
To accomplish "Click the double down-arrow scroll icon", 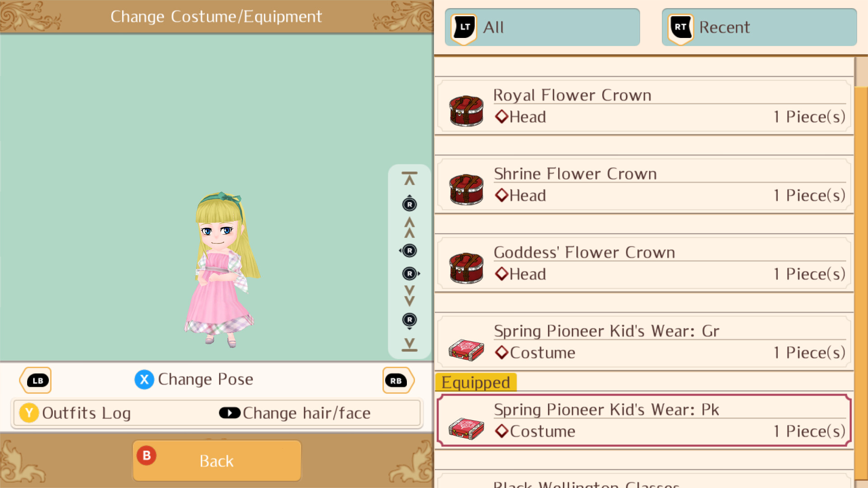I will 410,296.
